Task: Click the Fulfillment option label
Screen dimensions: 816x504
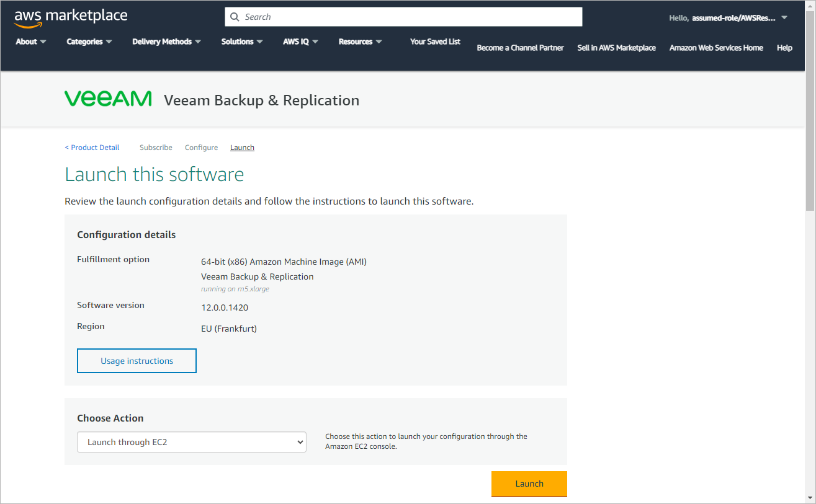Action: [113, 259]
